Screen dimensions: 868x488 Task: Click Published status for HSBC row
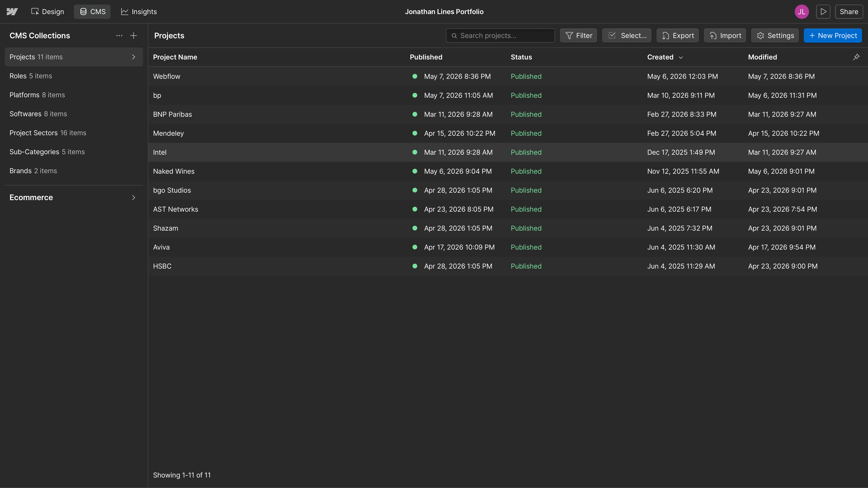(526, 266)
